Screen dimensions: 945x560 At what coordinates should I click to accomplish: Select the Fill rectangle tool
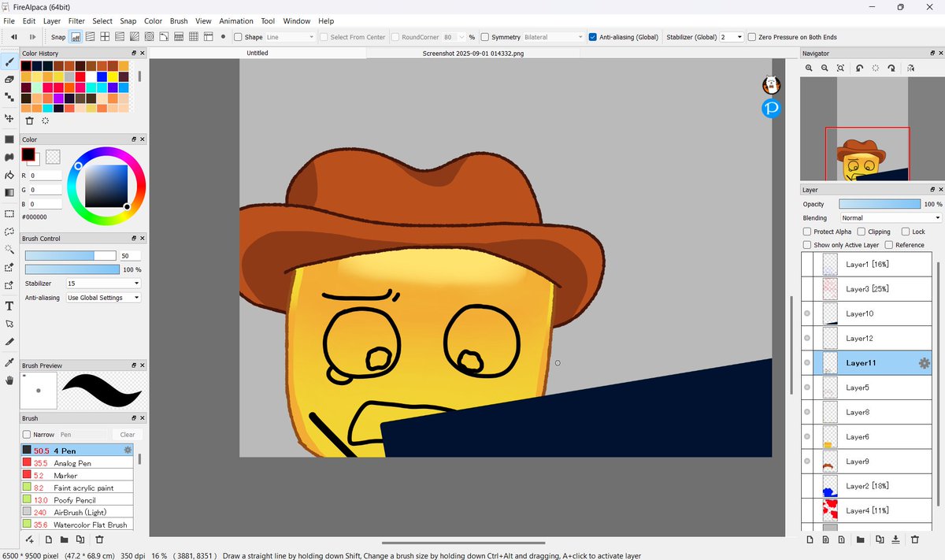(9, 139)
